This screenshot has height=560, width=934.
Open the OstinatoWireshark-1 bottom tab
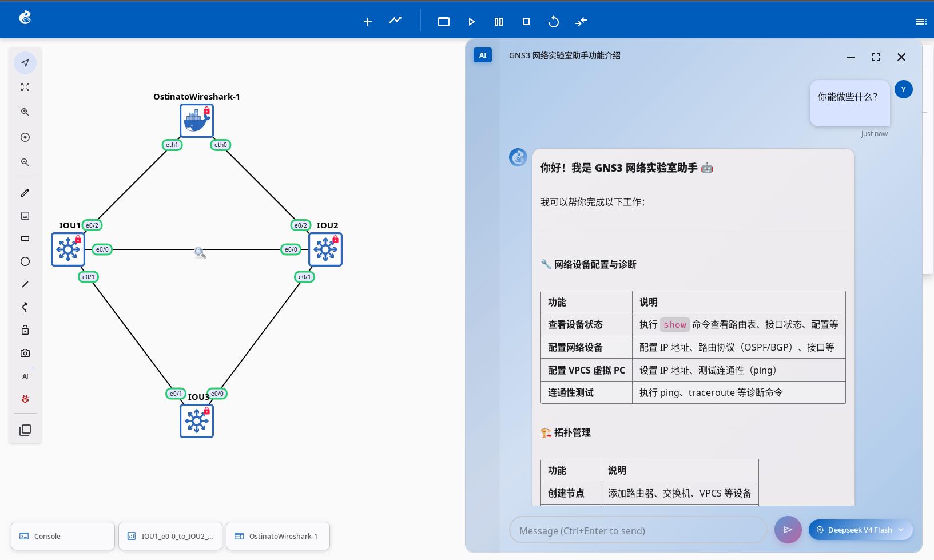point(278,536)
